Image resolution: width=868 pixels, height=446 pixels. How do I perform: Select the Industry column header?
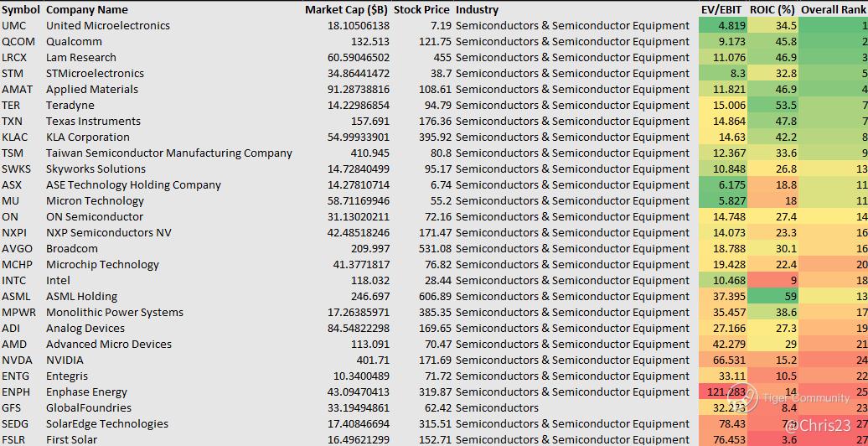pos(477,10)
